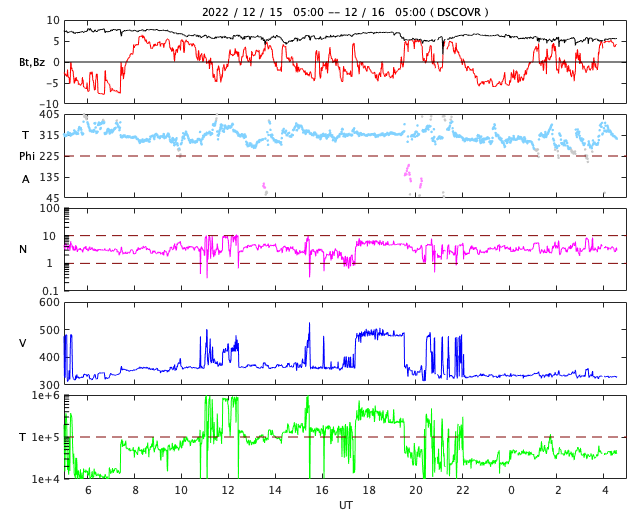Click the '22' hour label on the UT axis
640x512 pixels.
pyautogui.click(x=462, y=490)
